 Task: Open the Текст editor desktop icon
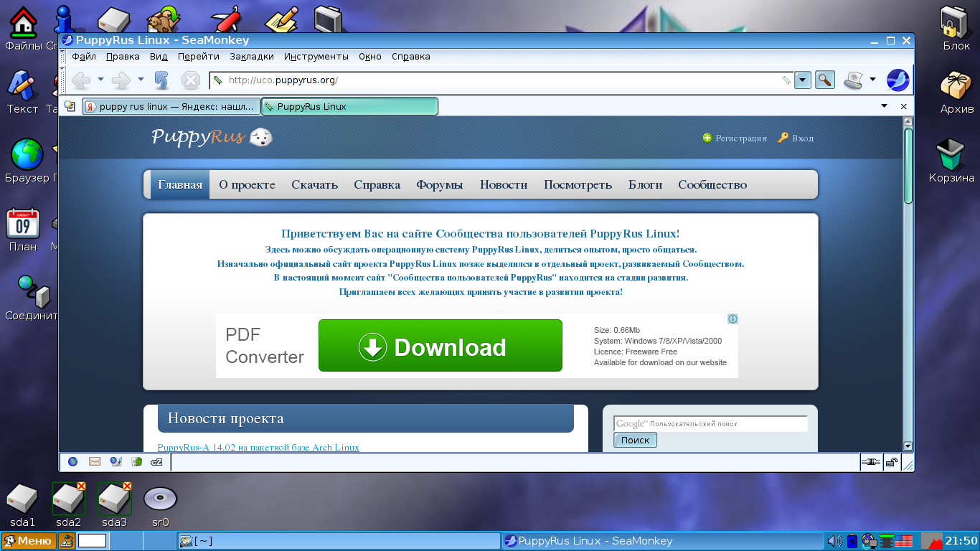tap(22, 85)
